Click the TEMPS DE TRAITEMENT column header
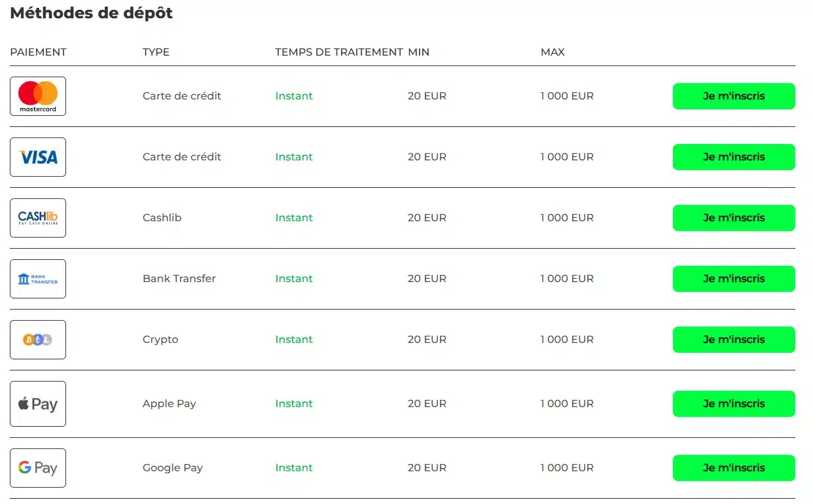Image resolution: width=813 pixels, height=504 pixels. point(339,52)
